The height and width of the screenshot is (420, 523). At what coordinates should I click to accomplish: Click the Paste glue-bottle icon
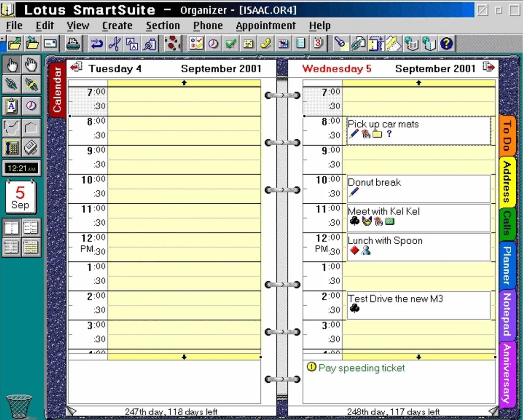point(150,44)
